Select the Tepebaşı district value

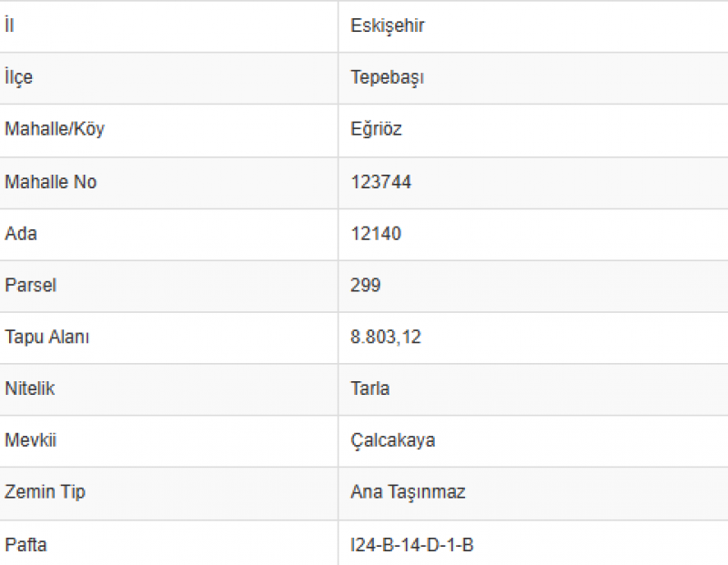click(x=388, y=77)
